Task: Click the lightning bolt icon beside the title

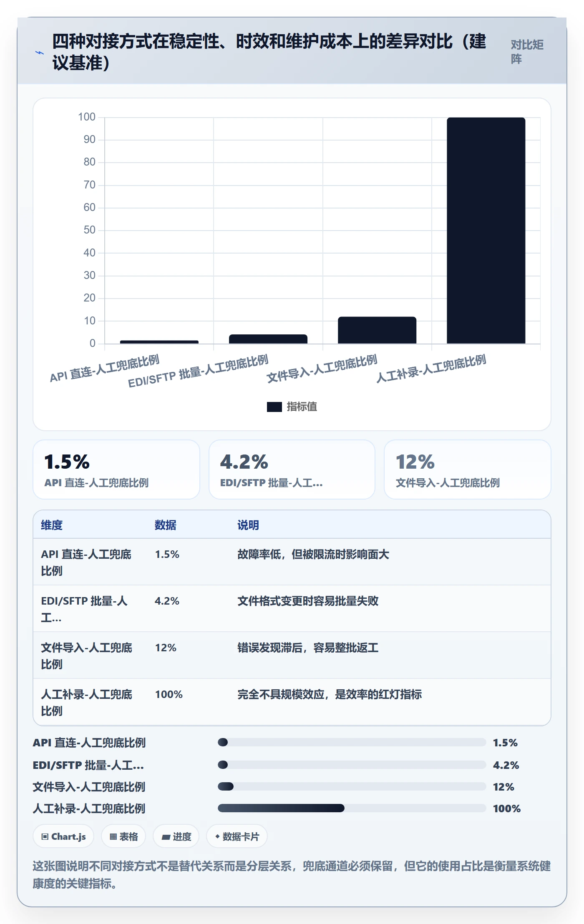Action: click(x=40, y=53)
